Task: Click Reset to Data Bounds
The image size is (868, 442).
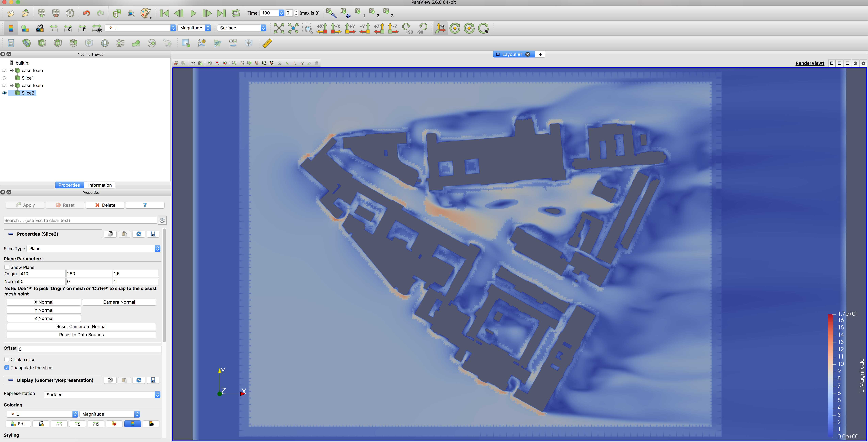Action: tap(81, 335)
